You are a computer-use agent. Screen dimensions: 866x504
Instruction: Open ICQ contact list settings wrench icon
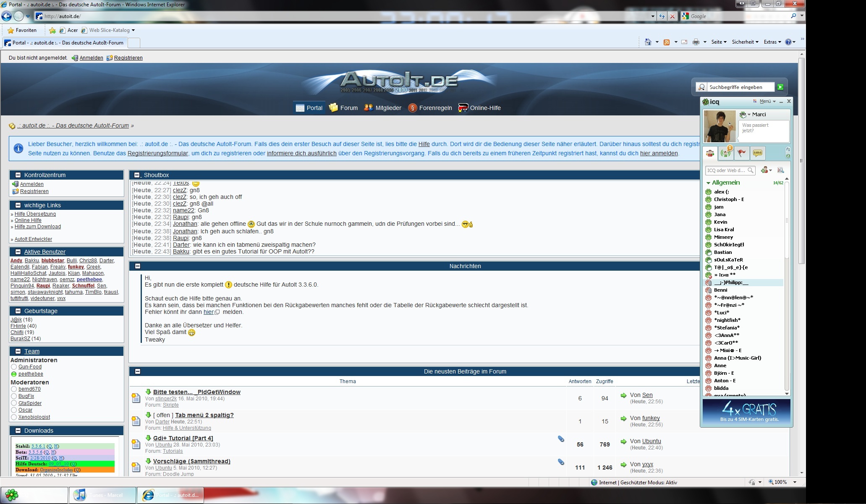click(781, 170)
